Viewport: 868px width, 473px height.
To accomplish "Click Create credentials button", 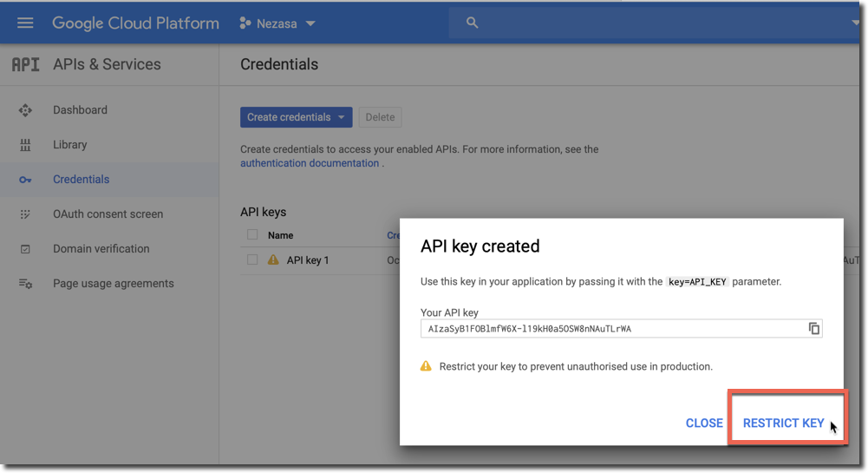I will click(297, 117).
